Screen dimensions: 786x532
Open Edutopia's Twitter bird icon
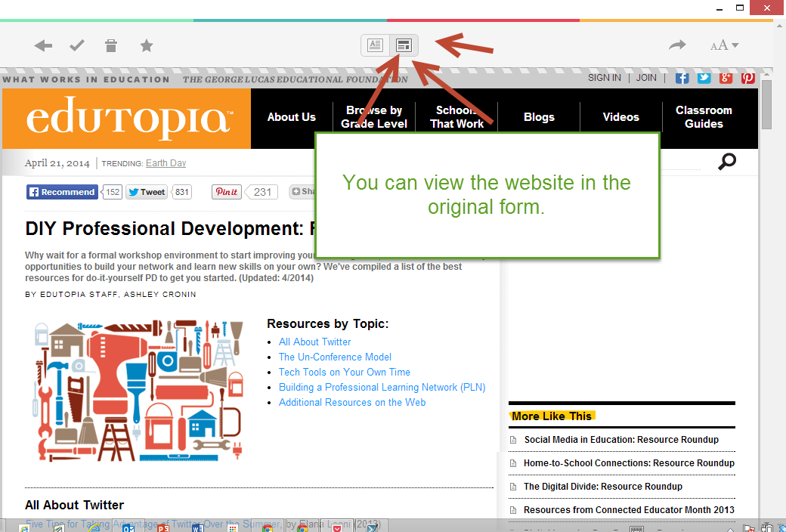point(704,78)
